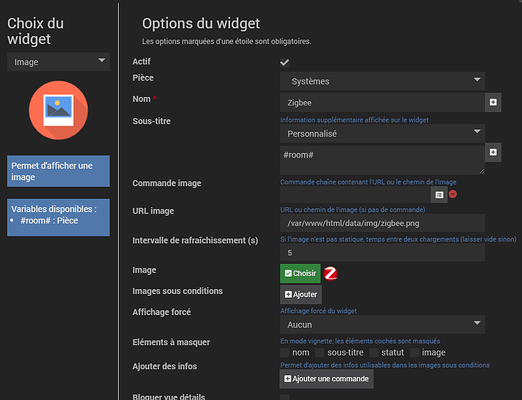This screenshot has height=400, width=522.
Task: Click the orange Image widget icon
Action: (58, 110)
